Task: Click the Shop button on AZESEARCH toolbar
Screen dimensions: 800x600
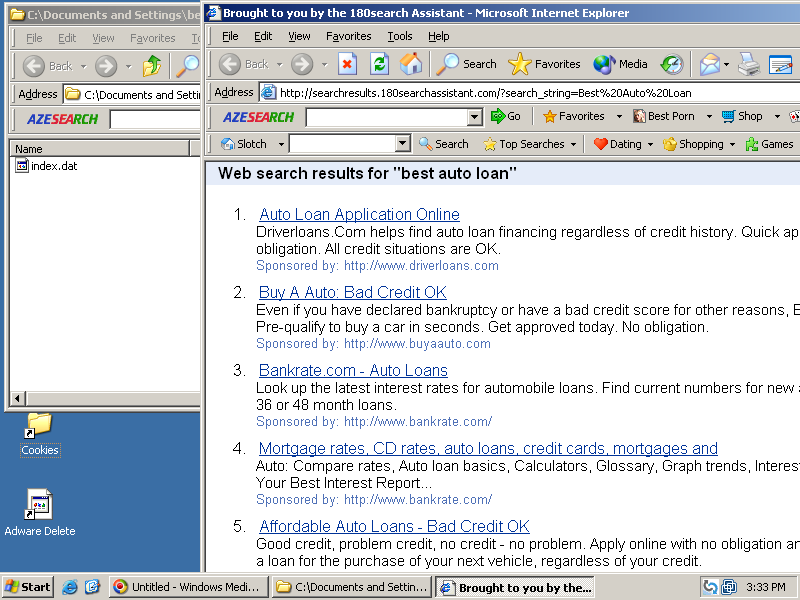Action: 742,116
